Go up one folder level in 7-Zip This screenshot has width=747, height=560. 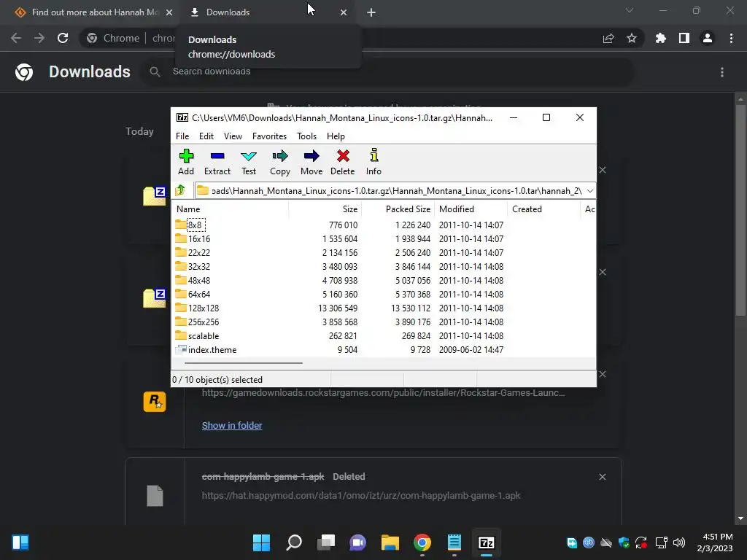tap(181, 190)
